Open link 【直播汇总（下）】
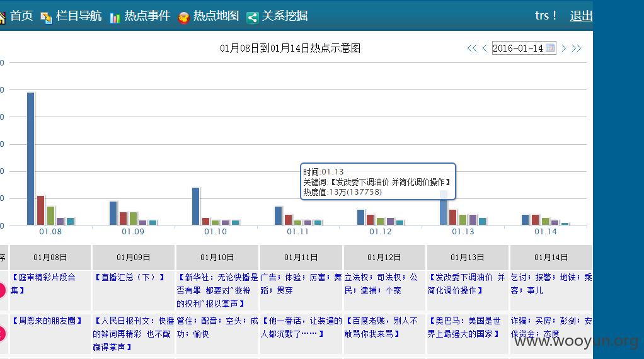 130,277
